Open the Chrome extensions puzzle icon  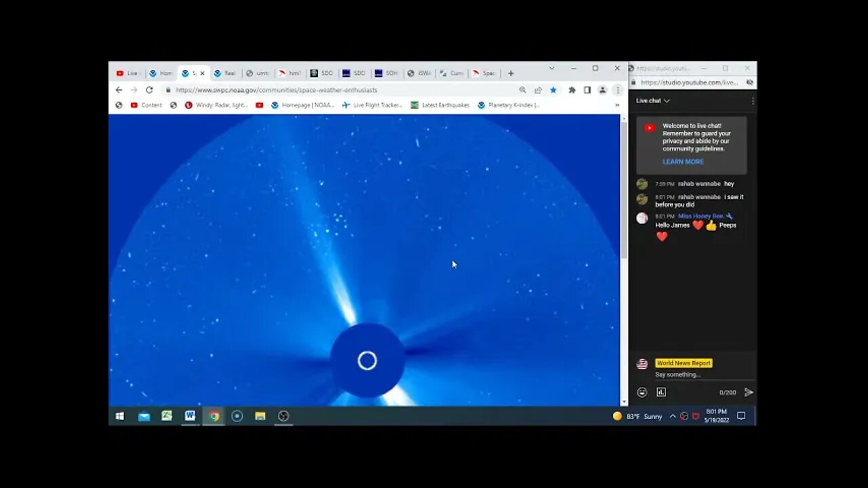pyautogui.click(x=572, y=89)
